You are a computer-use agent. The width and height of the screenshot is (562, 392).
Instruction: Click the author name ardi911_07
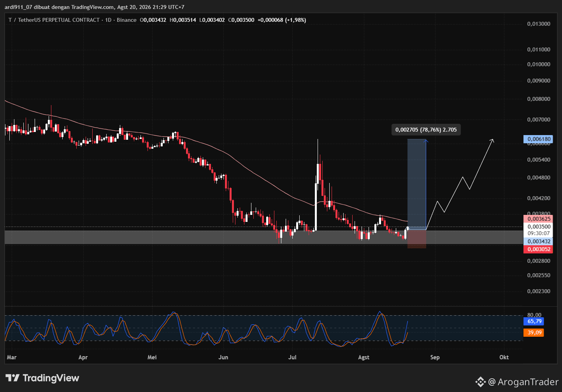[18, 7]
